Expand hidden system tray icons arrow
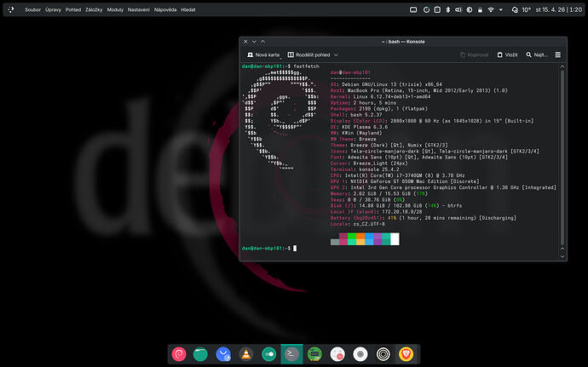Viewport: 588px width, 367px height. click(501, 9)
